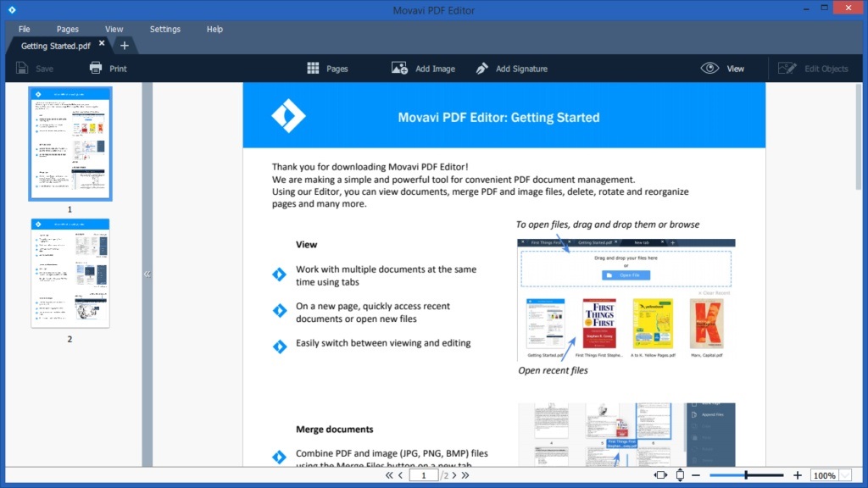The height and width of the screenshot is (488, 868).
Task: Close the Getting Started.pdf tab
Action: point(102,43)
